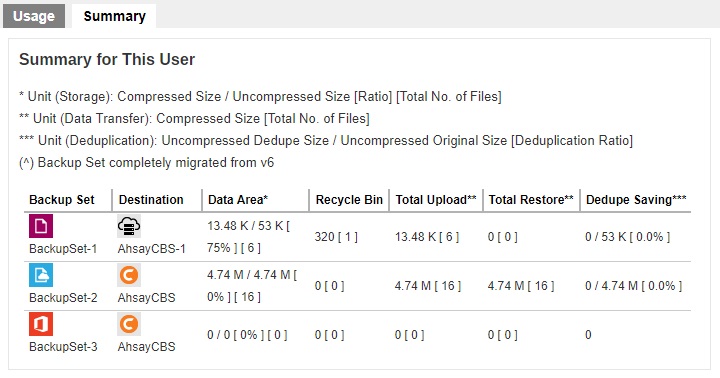This screenshot has height=378, width=720.
Task: Click the purple file icon for BackupSet-1
Action: point(41,226)
